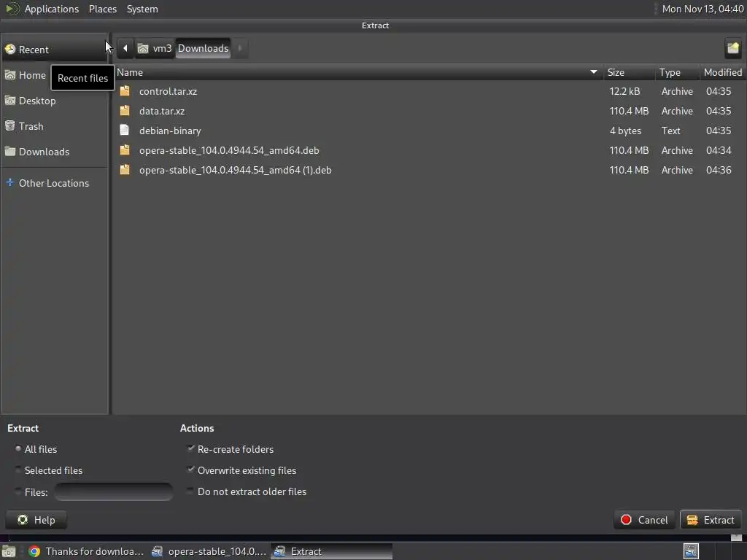Select opera-stable_104.0.4944.54_amd64 (1).deb file name
747x560 pixels.
click(235, 169)
